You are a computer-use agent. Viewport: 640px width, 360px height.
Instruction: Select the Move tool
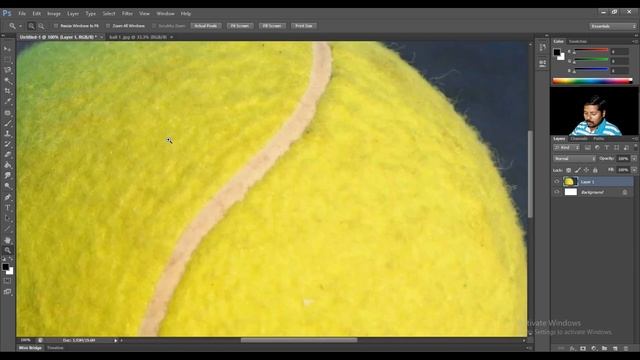click(x=7, y=49)
